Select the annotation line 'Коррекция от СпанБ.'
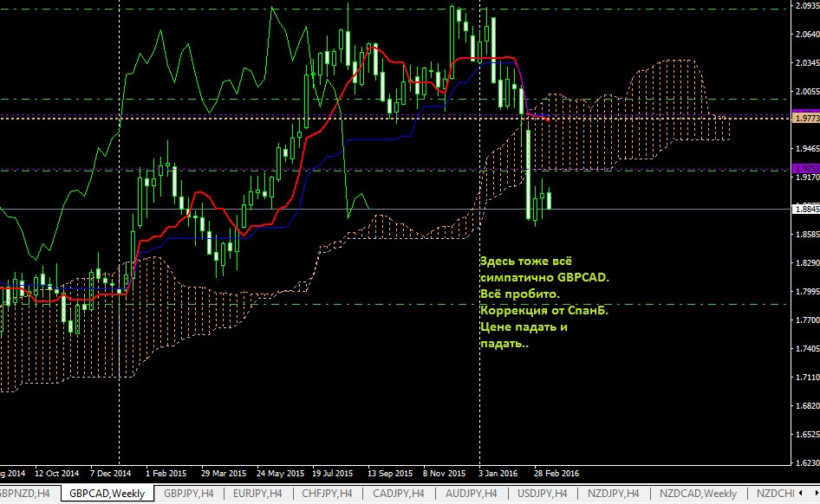The width and height of the screenshot is (820, 504). pos(544,310)
